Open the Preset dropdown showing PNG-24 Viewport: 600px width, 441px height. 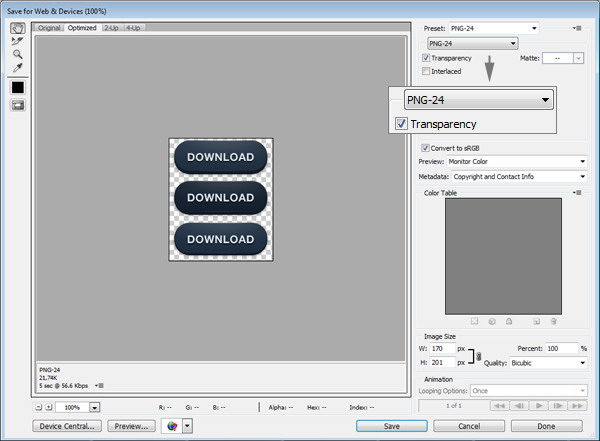coord(494,28)
